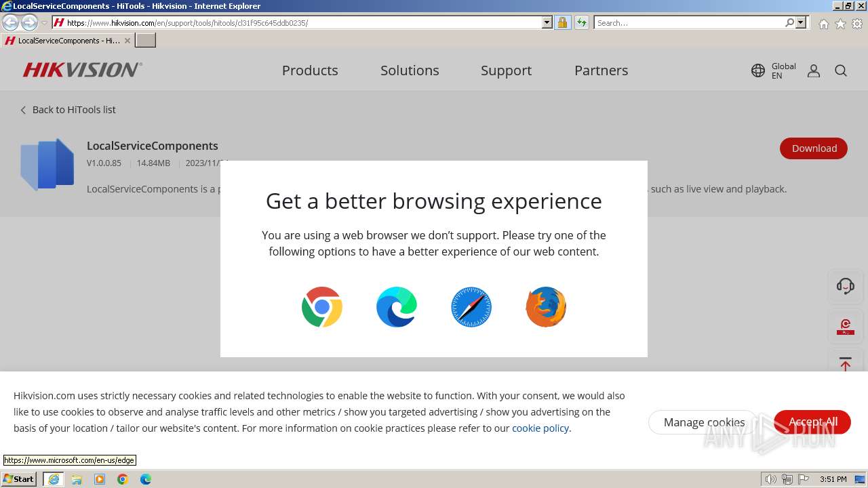The image size is (868, 488).
Task: Click the Firefox browser icon
Action: (x=546, y=307)
